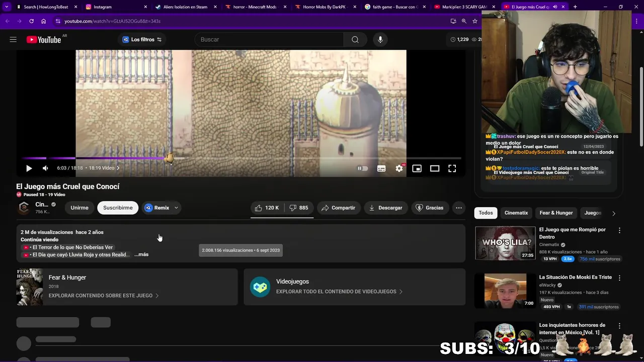This screenshot has width=644, height=362.
Task: Click Compartir share button
Action: click(338, 208)
